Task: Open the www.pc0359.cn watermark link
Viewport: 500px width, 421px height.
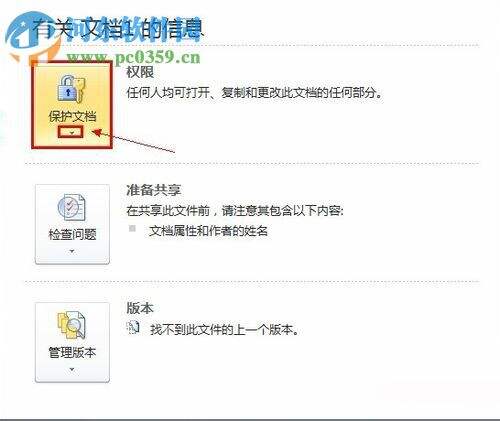Action: coord(133,57)
